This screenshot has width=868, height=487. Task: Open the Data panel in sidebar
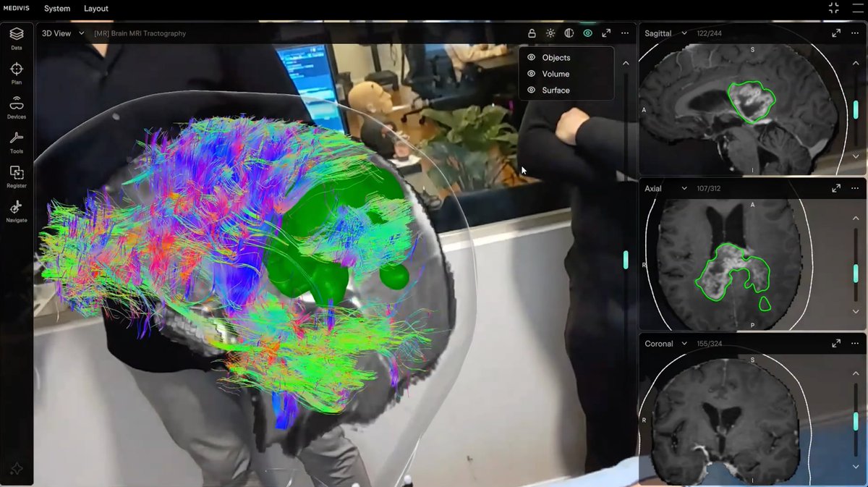pyautogui.click(x=16, y=38)
